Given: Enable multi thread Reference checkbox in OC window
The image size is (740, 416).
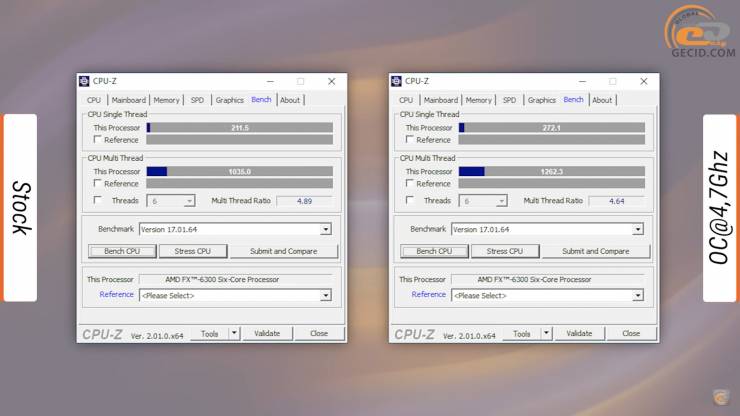Looking at the screenshot, I should (x=409, y=183).
